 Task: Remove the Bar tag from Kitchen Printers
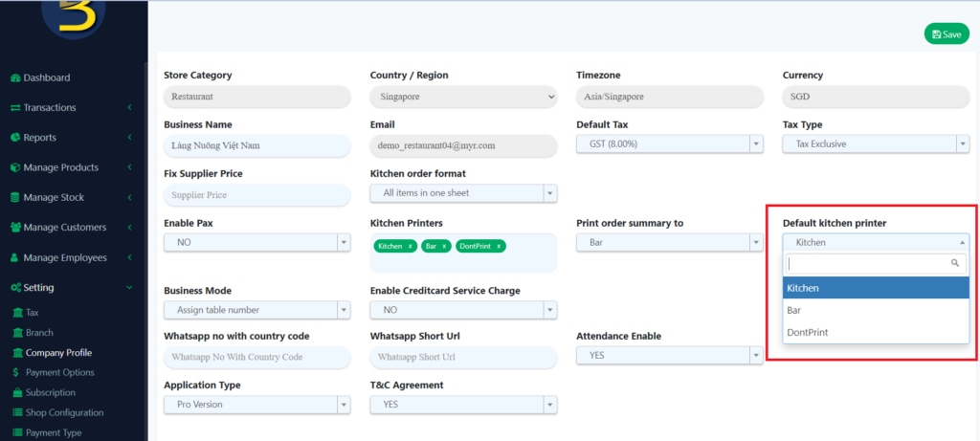(x=444, y=247)
